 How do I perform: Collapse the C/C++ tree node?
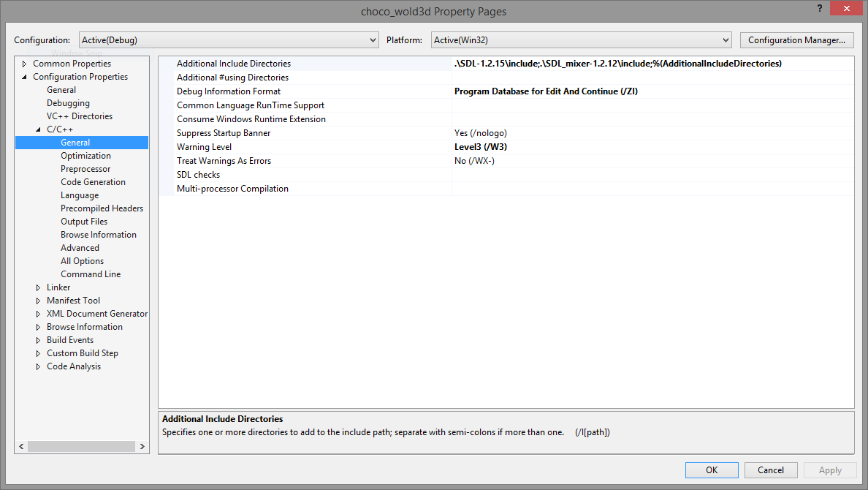point(39,129)
